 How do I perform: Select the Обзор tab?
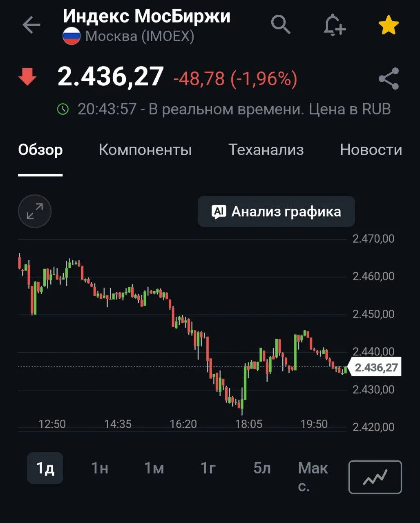[40, 150]
